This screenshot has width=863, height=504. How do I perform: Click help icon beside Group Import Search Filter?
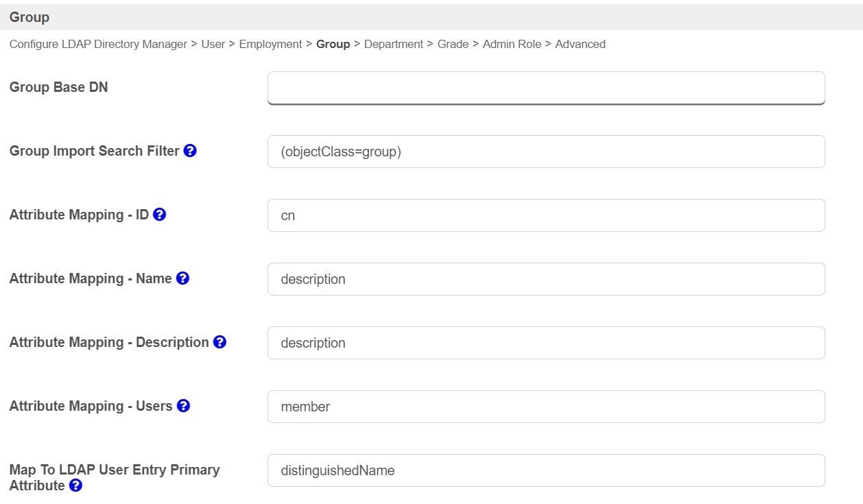point(190,151)
